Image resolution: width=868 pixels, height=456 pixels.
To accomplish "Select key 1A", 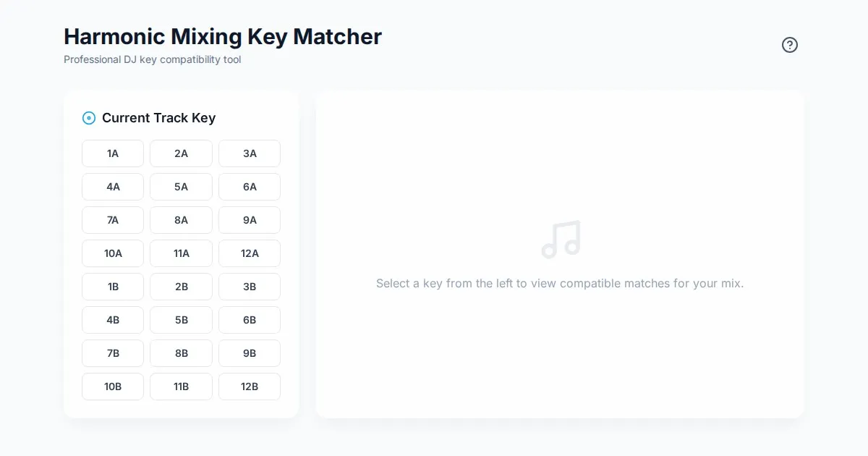I will (113, 153).
